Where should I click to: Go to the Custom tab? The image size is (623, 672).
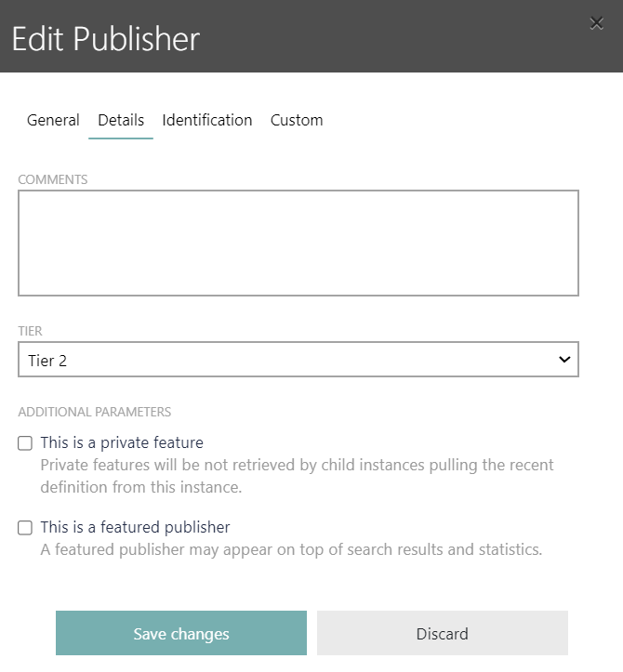pyautogui.click(x=297, y=121)
